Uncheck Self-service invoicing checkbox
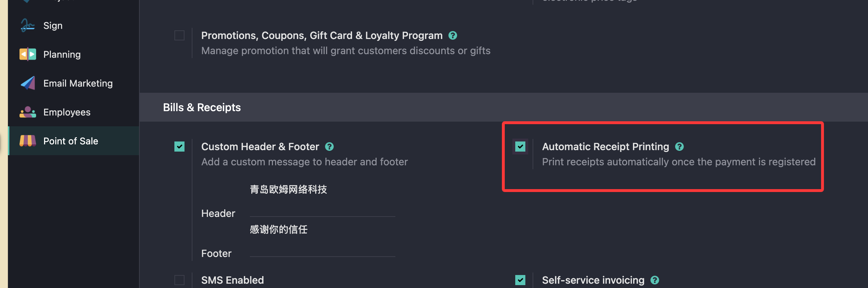868x288 pixels. click(520, 280)
